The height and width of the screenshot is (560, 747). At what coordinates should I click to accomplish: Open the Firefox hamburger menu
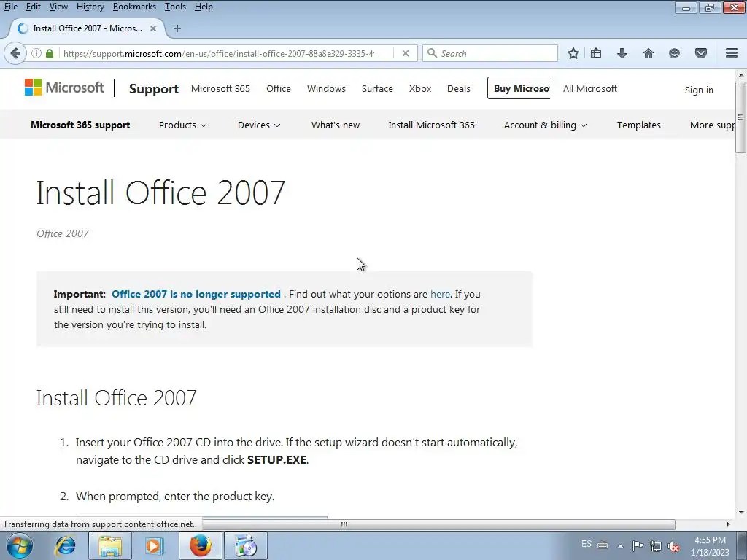(732, 53)
